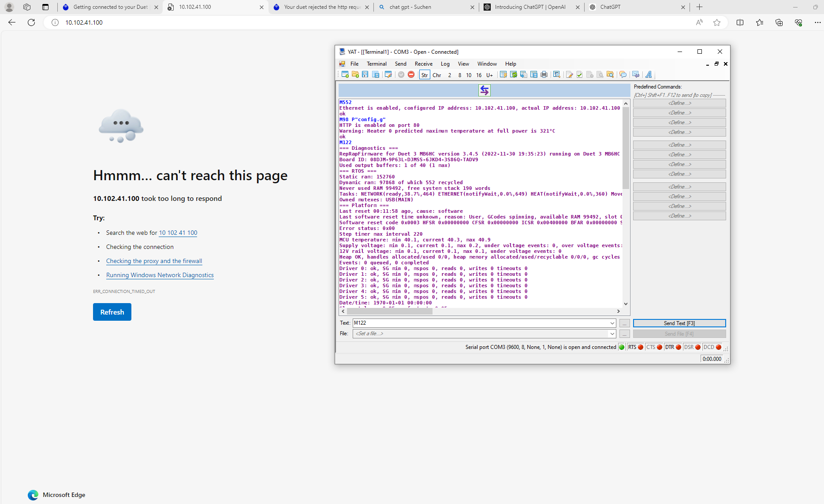Select U+ unicode radix toggle in YAT
This screenshot has width=824, height=504.
point(489,75)
